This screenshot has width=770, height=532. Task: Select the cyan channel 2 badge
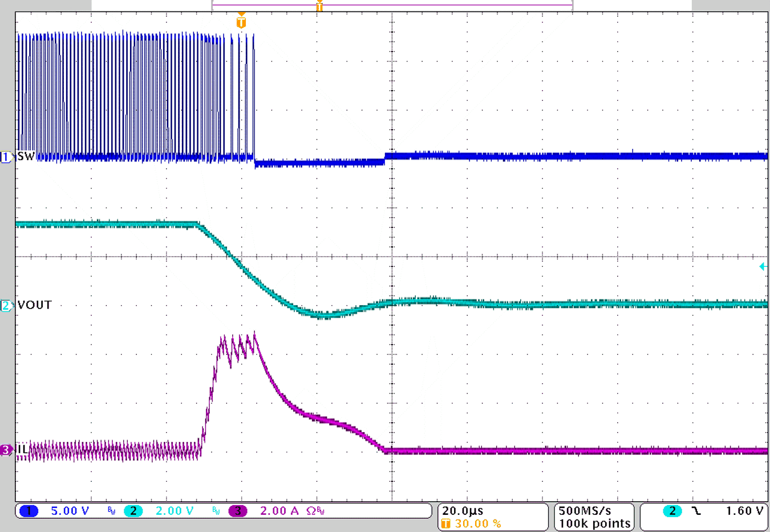[x=135, y=511]
